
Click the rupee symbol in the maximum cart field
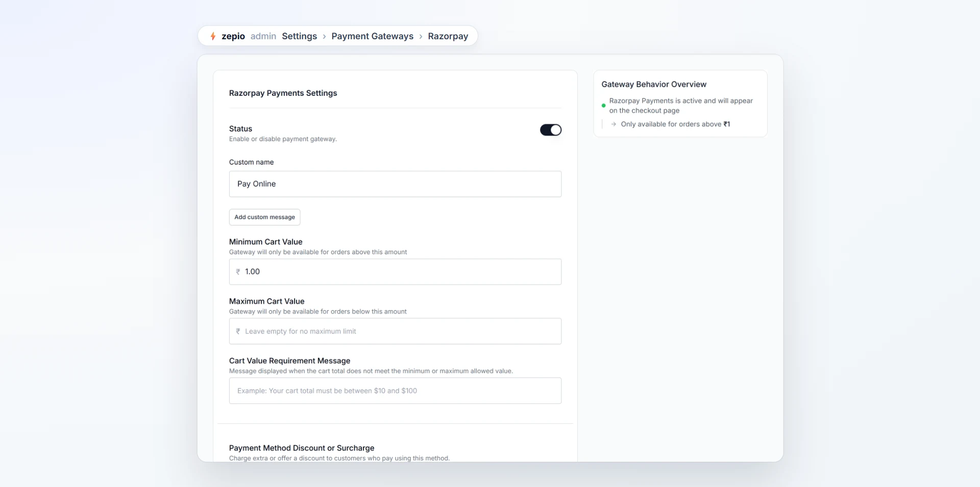[238, 331]
